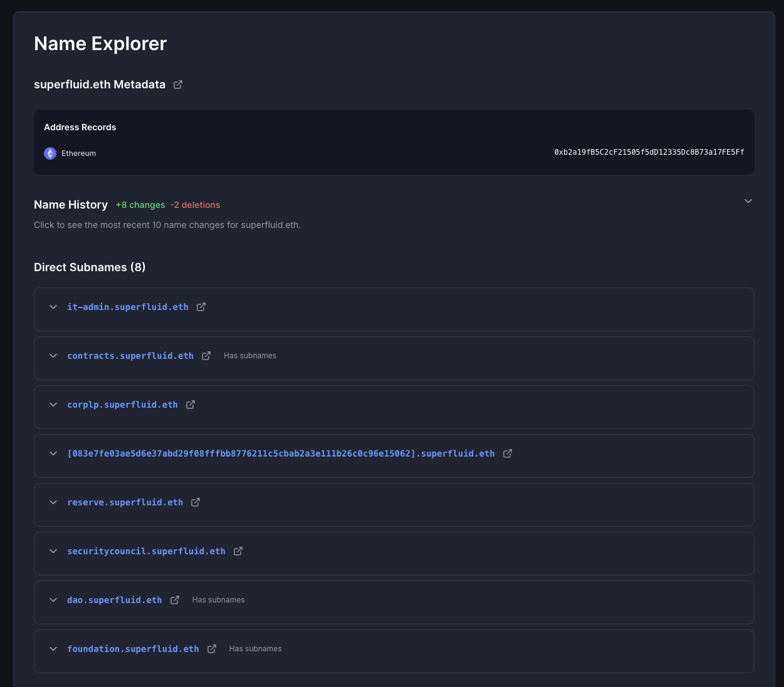Click 'Has subnames' beside foundation.superfluid.eth
This screenshot has height=687, width=784.
tap(255, 649)
